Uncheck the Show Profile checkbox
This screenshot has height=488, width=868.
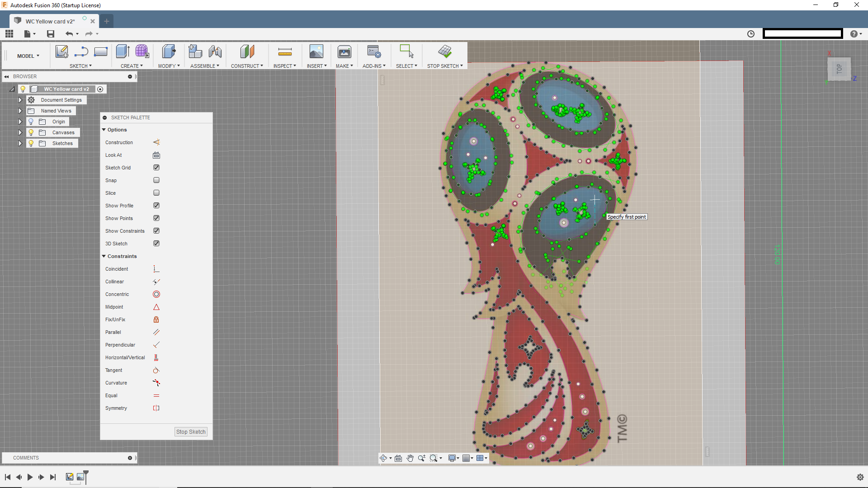(156, 206)
